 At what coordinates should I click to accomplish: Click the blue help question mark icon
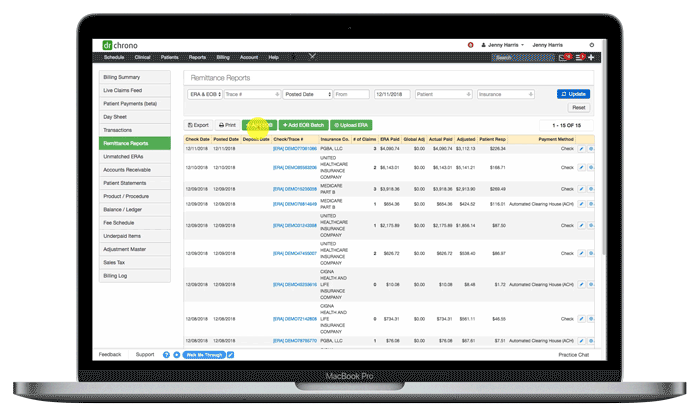tap(166, 355)
